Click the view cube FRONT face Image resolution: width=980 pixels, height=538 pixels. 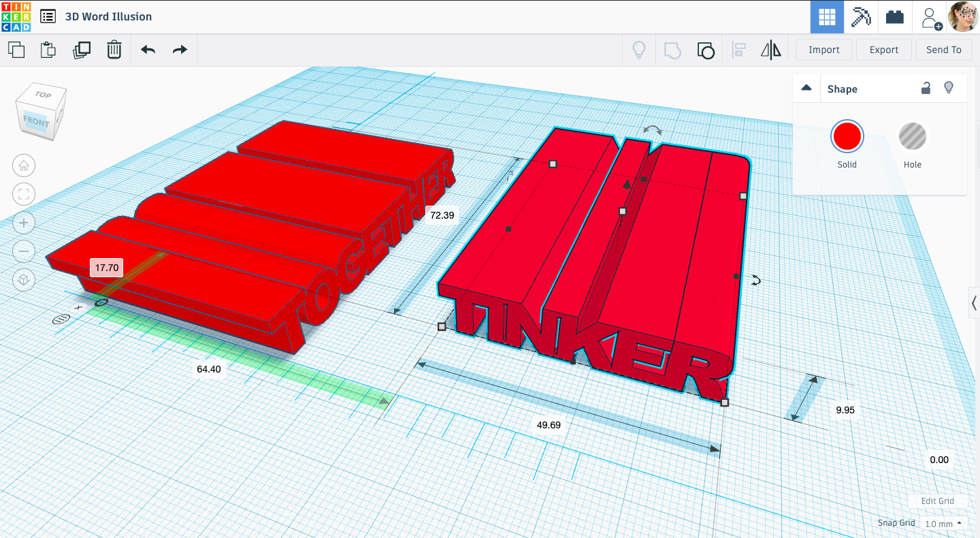coord(35,122)
